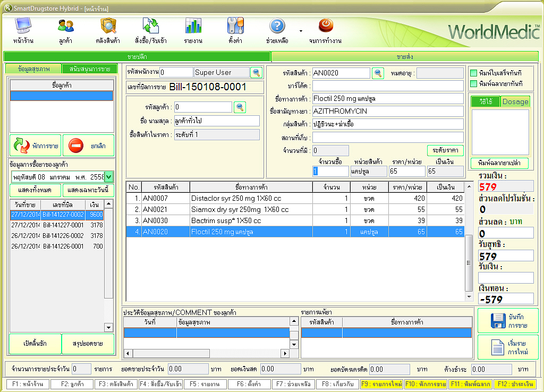
Task: Click health comment scrollbar down arrow
Action: [x=294, y=345]
